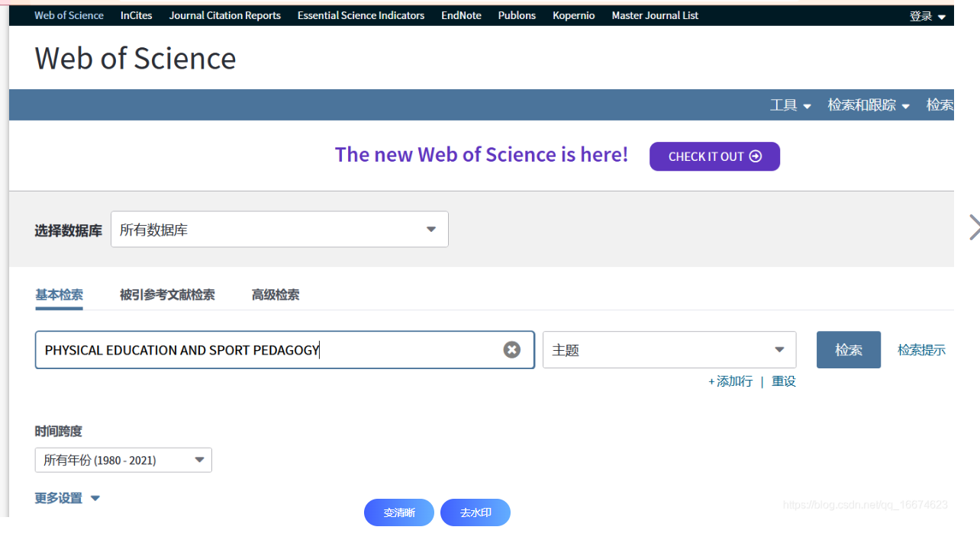This screenshot has height=543, width=980.
Task: Open InCites from the top bar
Action: (x=136, y=15)
